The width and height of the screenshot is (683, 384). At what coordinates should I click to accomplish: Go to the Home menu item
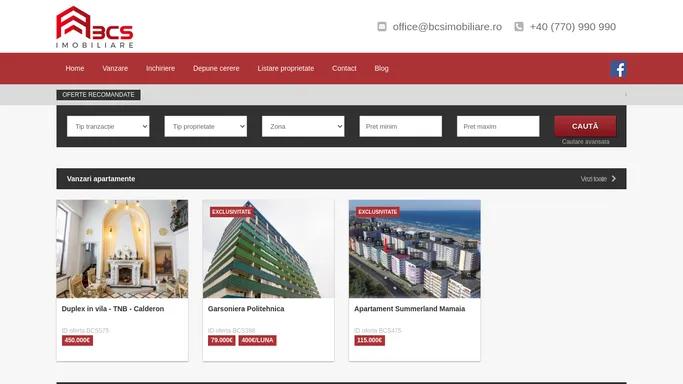(75, 68)
